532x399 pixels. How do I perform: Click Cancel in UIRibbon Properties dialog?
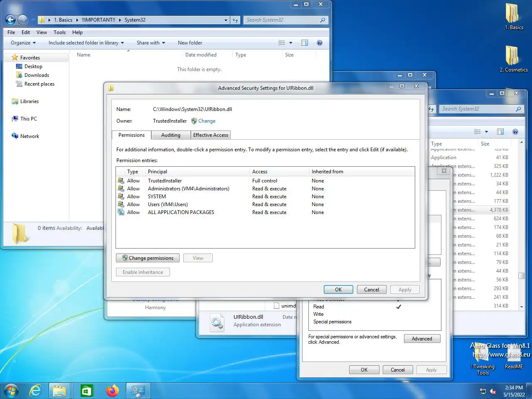tap(397, 370)
